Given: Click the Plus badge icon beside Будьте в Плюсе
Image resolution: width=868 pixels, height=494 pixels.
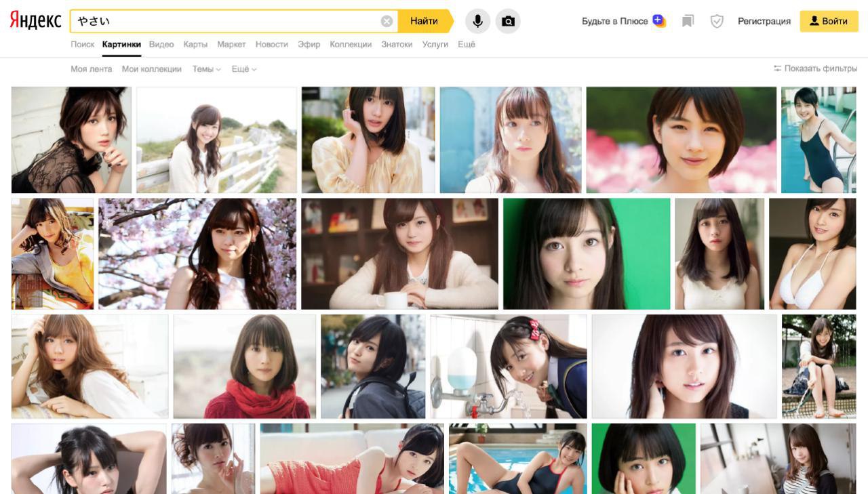Looking at the screenshot, I should pyautogui.click(x=658, y=20).
